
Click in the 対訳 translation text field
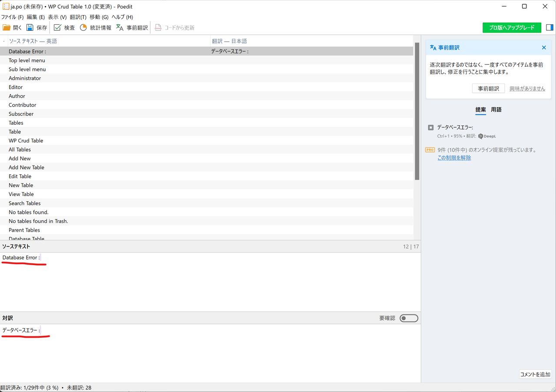pyautogui.click(x=208, y=352)
